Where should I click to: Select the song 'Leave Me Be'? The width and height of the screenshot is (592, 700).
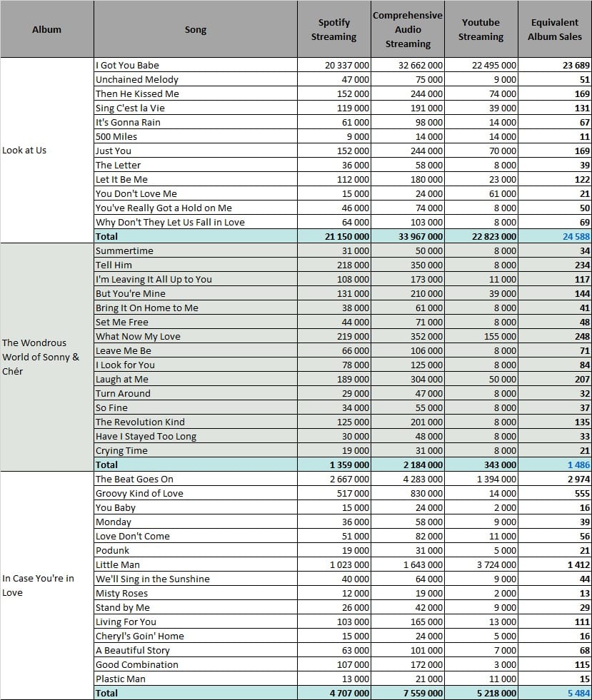124,351
